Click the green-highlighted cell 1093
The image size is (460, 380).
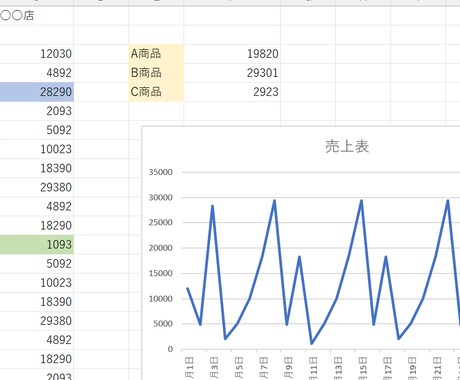36,245
